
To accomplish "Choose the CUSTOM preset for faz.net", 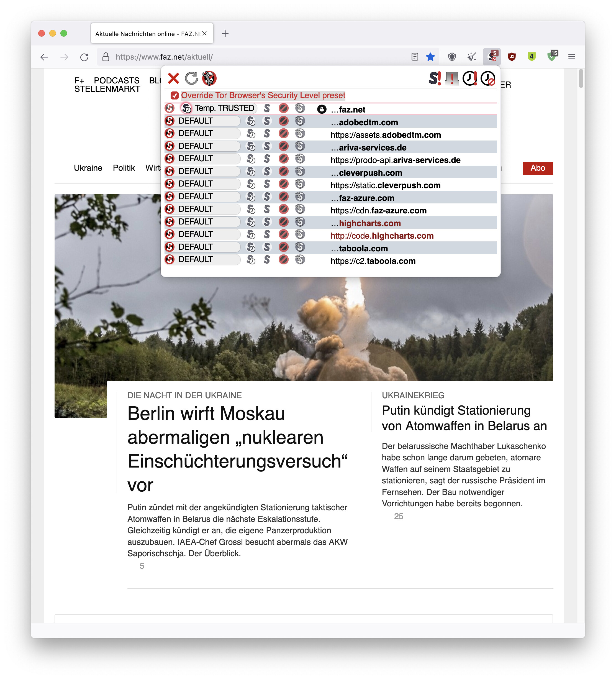I will pos(300,108).
